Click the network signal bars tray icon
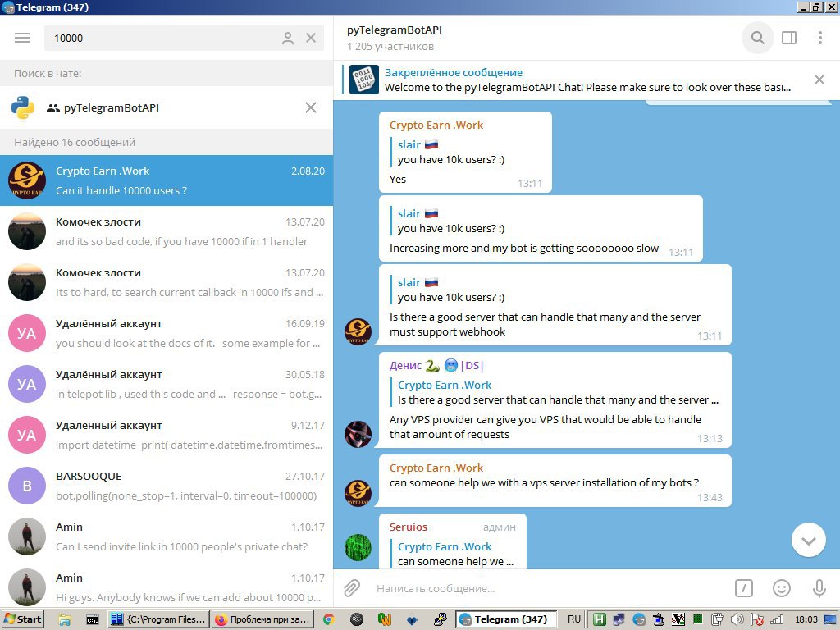 pos(777,620)
